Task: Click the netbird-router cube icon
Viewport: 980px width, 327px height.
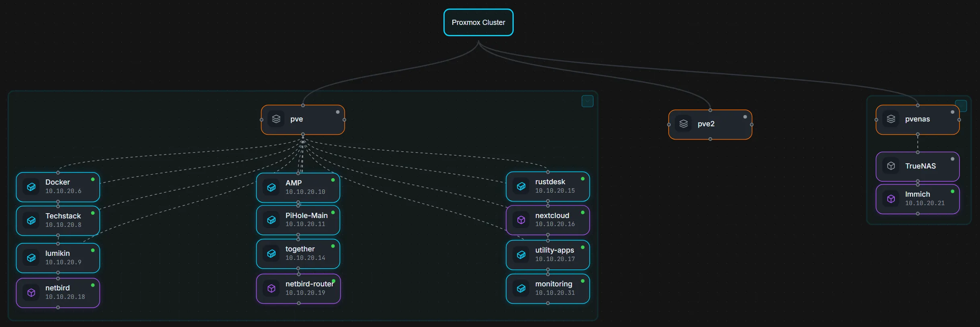Action: tap(272, 288)
